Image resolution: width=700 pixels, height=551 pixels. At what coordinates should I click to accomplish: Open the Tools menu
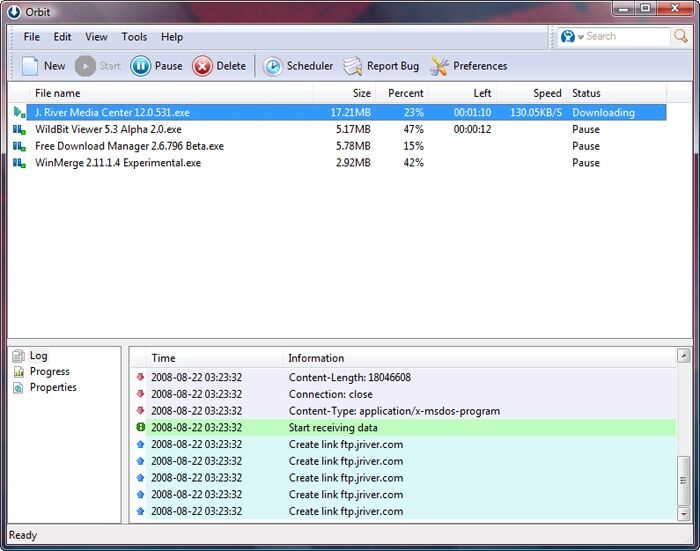point(134,37)
